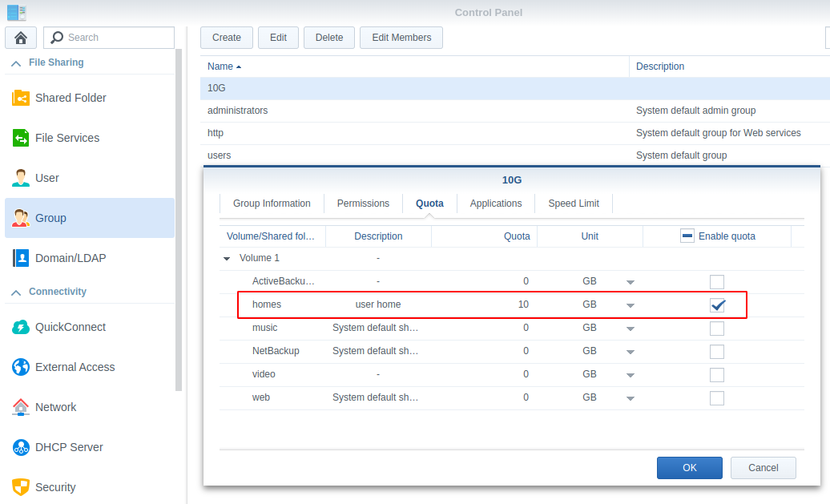Click the Home icon button
830x504 pixels.
coord(21,38)
